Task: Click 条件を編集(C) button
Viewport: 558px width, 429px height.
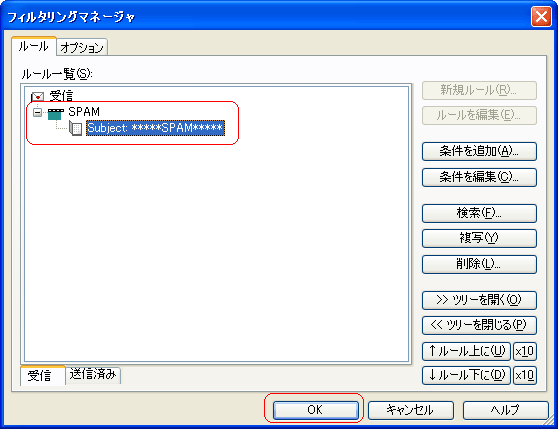Action: coord(479,177)
